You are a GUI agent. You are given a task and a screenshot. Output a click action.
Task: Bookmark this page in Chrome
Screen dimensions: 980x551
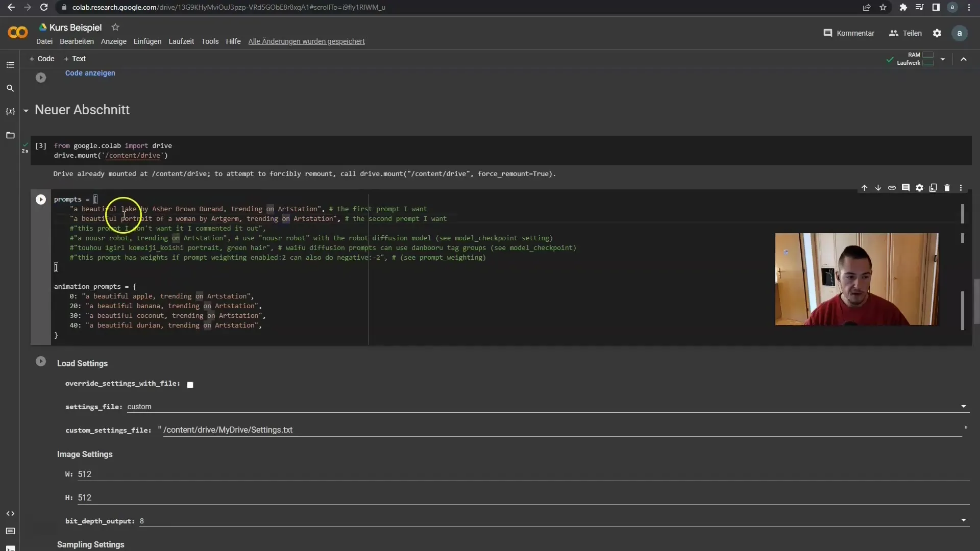tap(883, 7)
